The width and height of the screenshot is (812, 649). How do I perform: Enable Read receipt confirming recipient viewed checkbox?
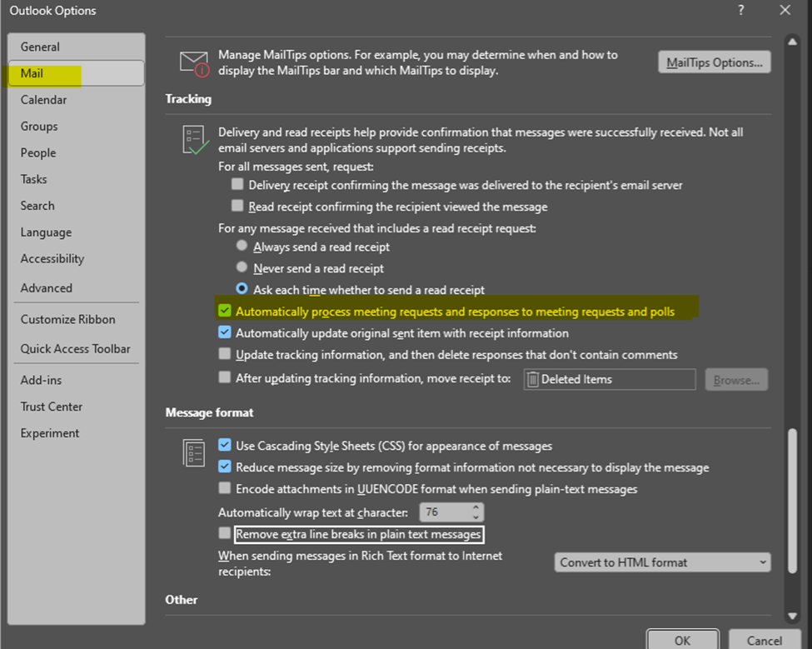click(x=237, y=206)
